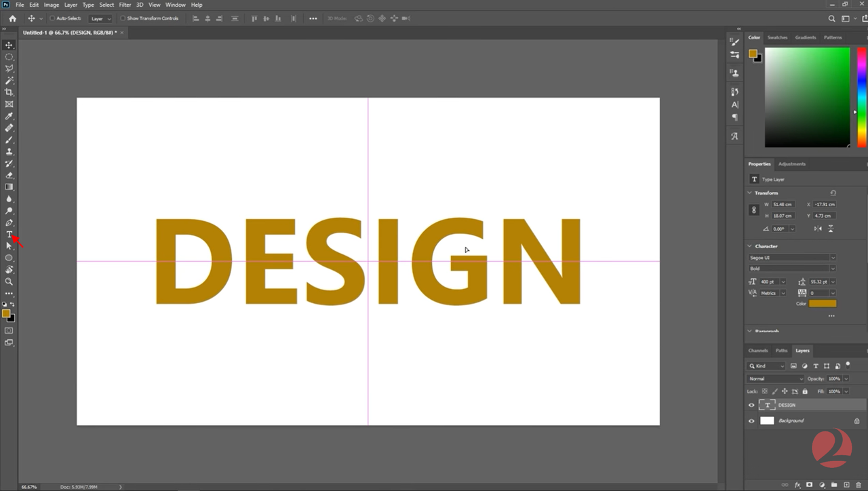868x491 pixels.
Task: Select the Crop tool
Action: (9, 92)
